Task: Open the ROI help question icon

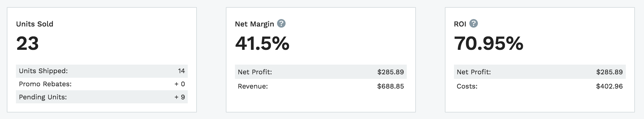Action: click(x=474, y=23)
